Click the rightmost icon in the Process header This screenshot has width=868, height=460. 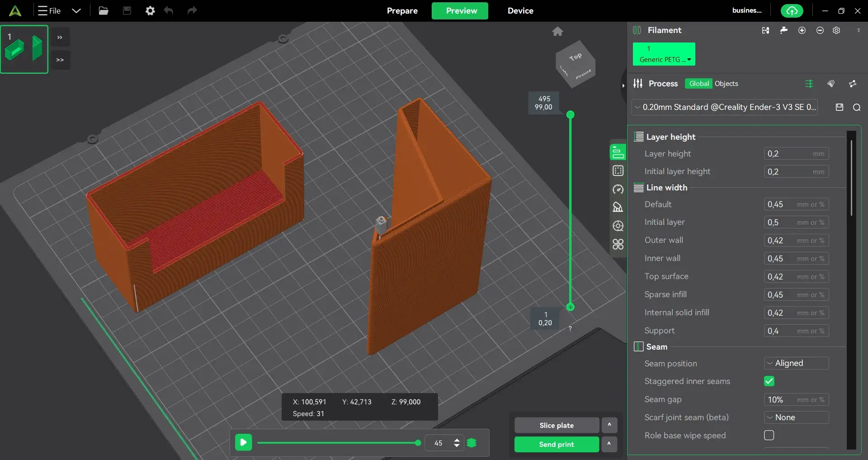[853, 84]
